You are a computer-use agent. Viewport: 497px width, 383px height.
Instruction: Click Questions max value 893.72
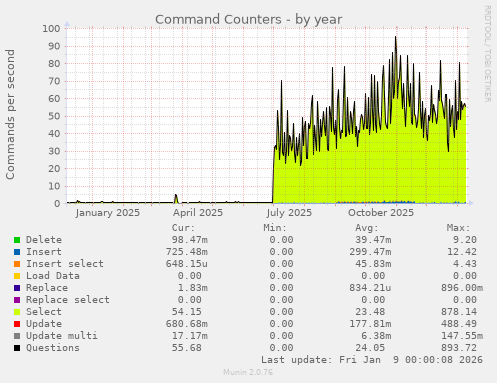(459, 348)
